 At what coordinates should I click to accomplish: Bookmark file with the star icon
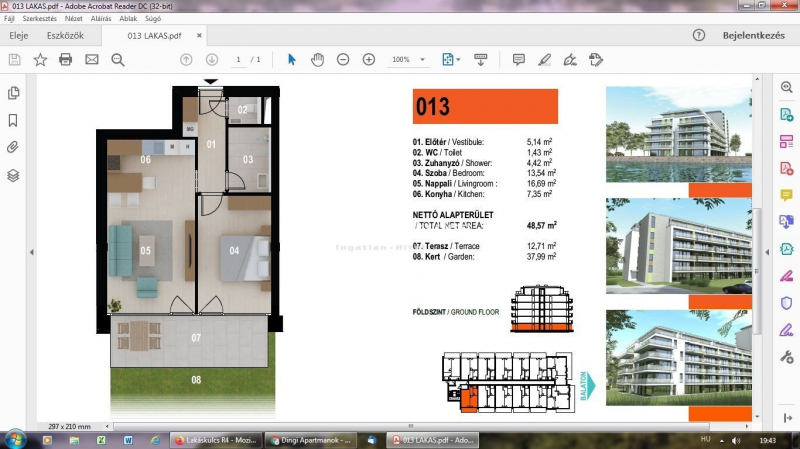click(x=40, y=60)
